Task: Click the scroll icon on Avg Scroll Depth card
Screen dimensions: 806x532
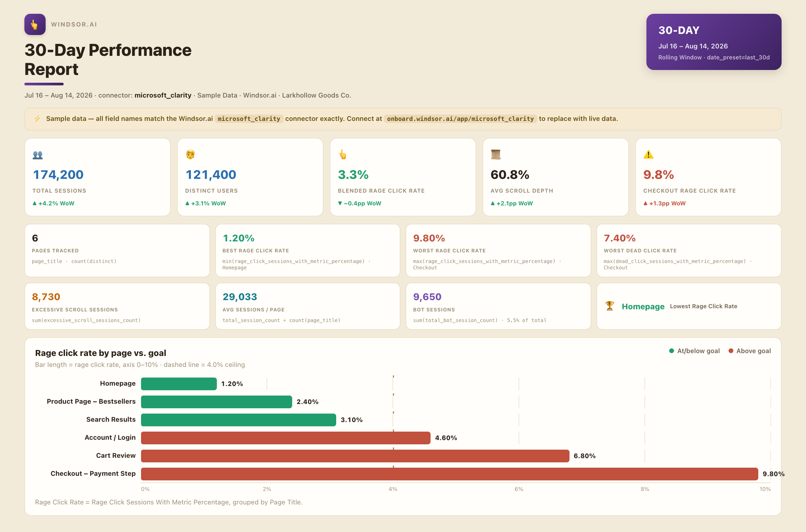Action: [496, 154]
